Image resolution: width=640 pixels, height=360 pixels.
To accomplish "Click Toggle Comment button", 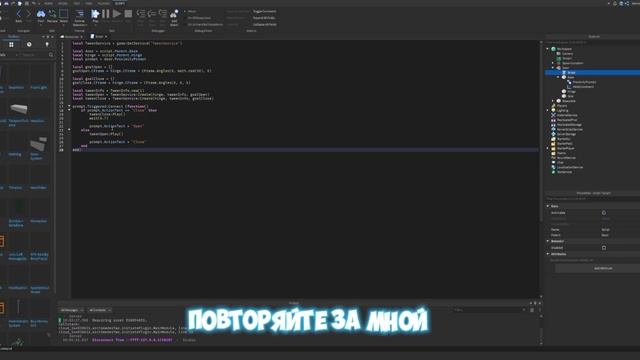I will [264, 11].
